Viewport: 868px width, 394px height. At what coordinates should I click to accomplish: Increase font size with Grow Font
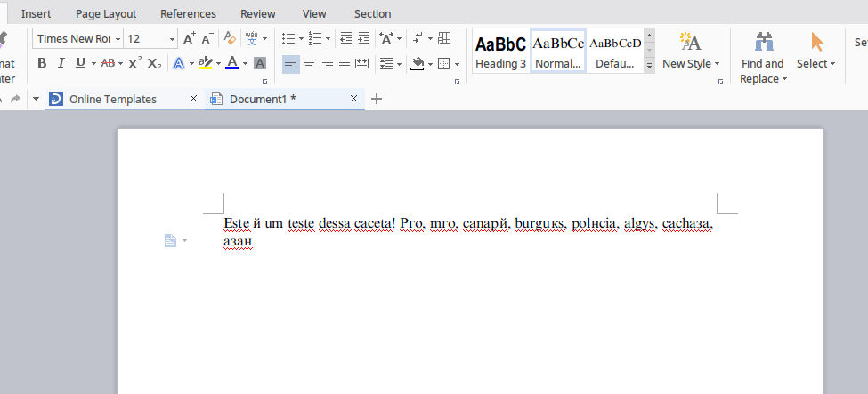pyautogui.click(x=190, y=39)
